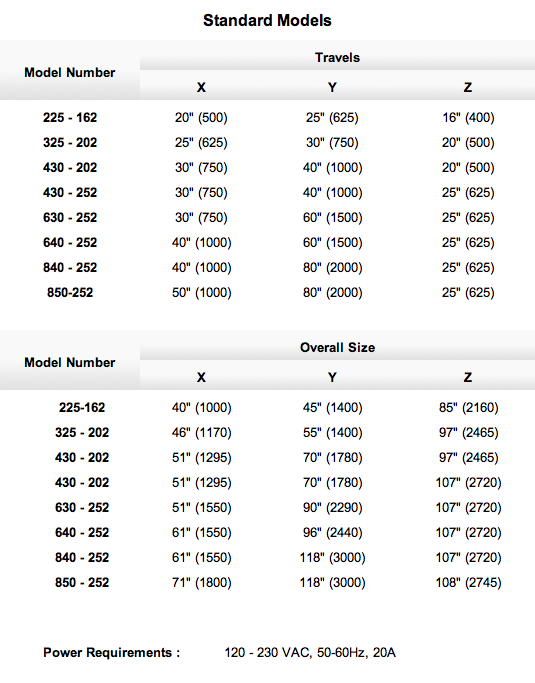Click the 25" (625) X travel for 325 - 202
The image size is (535, 683).
(201, 142)
